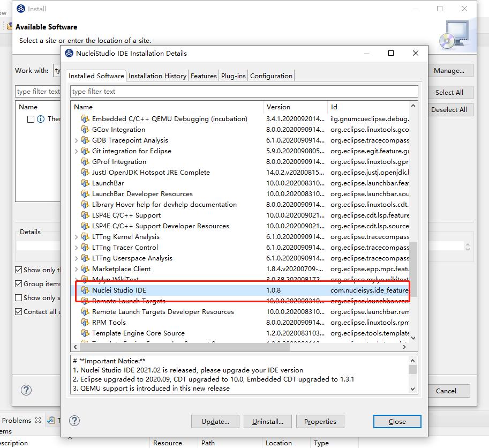Open Properties for selected software
Image resolution: width=489 pixels, height=448 pixels.
(x=320, y=422)
